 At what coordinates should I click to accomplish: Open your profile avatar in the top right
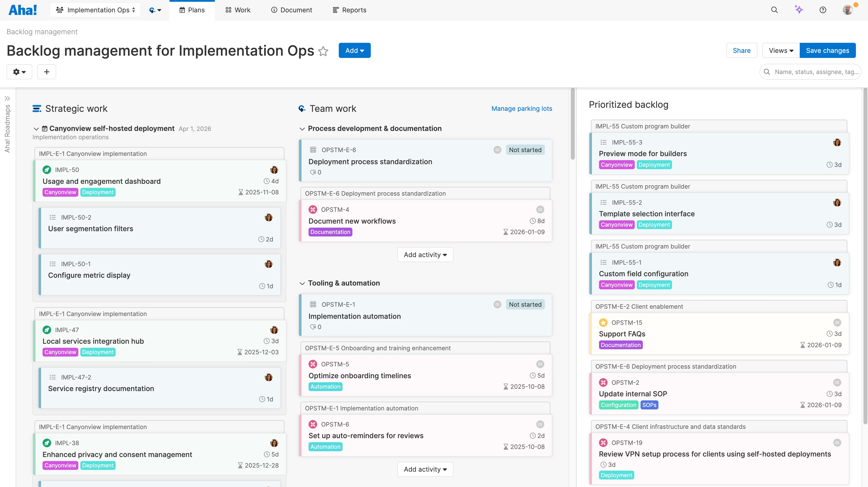[848, 10]
